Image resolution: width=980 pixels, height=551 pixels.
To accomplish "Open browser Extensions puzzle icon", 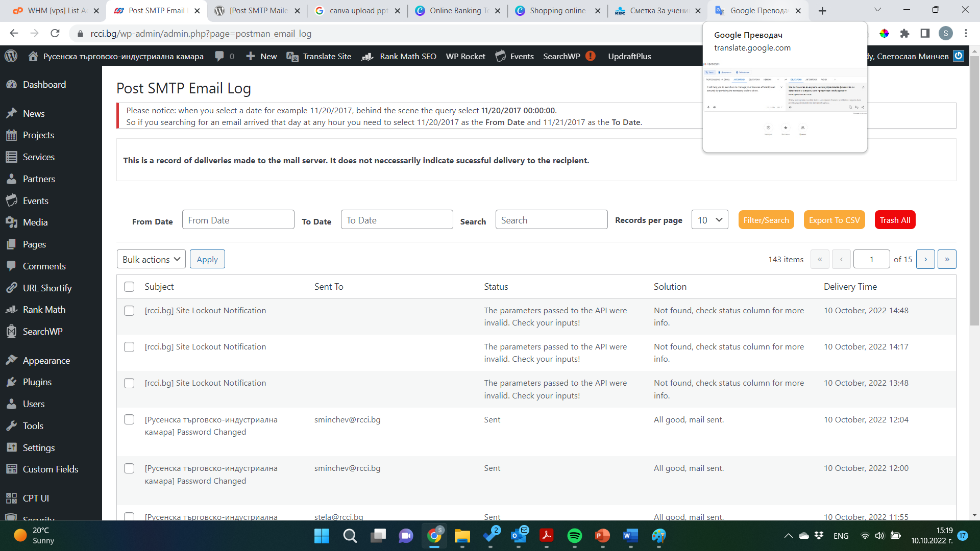I will pyautogui.click(x=904, y=34).
